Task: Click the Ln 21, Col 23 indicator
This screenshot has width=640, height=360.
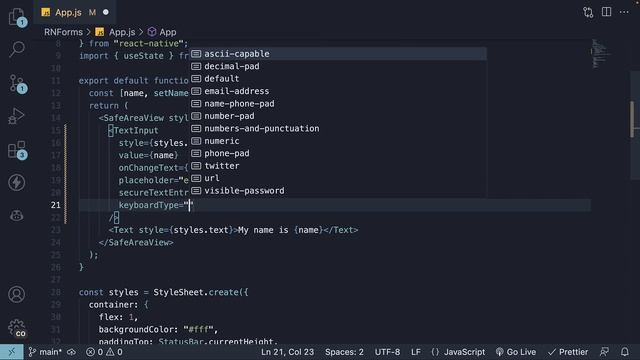Action: tap(287, 352)
